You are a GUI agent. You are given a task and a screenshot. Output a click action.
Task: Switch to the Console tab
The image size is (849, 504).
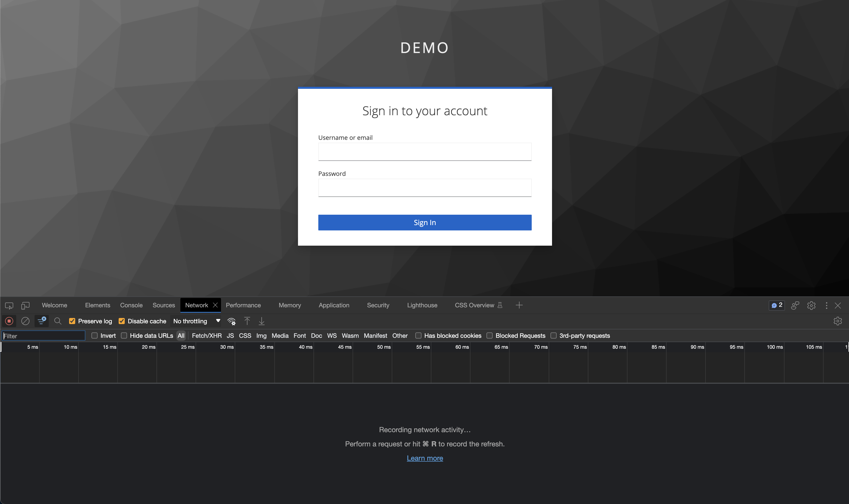[x=131, y=305]
